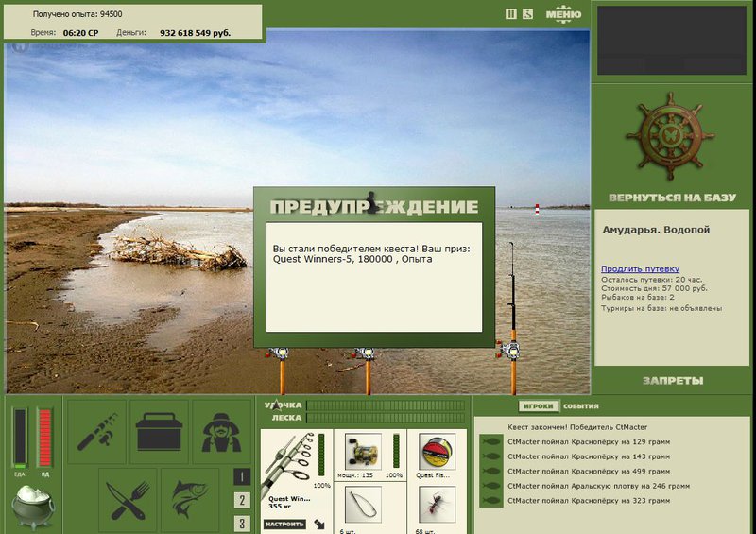The image size is (756, 534).
Task: Click the ant bait item
Action: point(438,505)
